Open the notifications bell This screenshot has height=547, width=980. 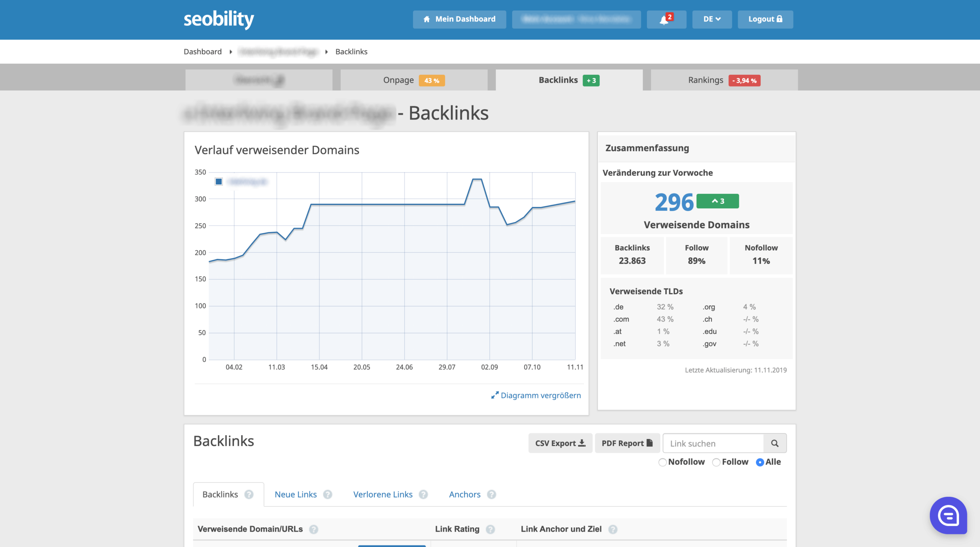click(666, 19)
